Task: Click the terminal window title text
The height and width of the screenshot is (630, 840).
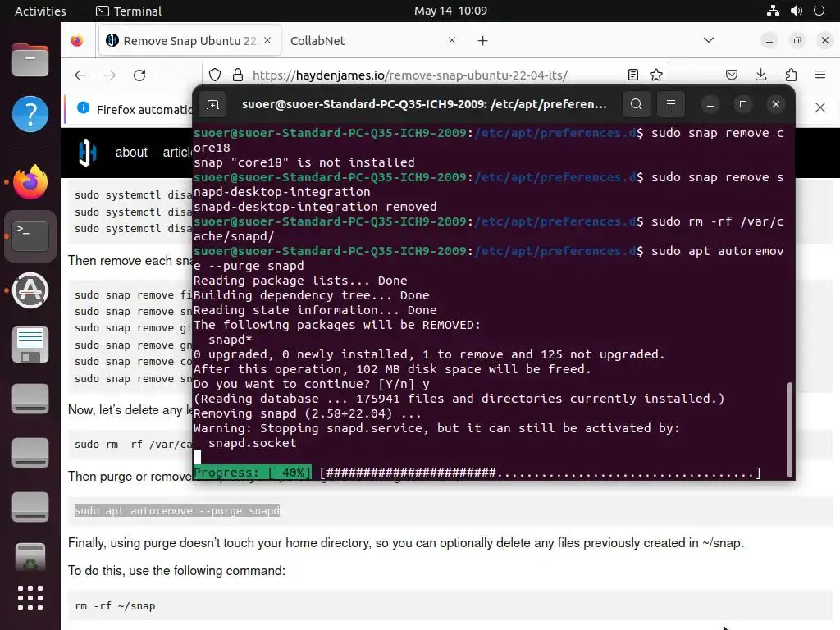Action: coord(424,104)
